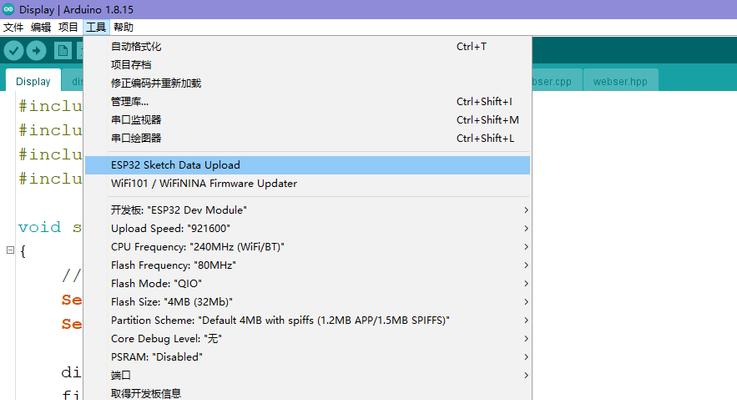The image size is (737, 400).
Task: Launch 串口绘图器 serial plotter
Action: point(307,138)
